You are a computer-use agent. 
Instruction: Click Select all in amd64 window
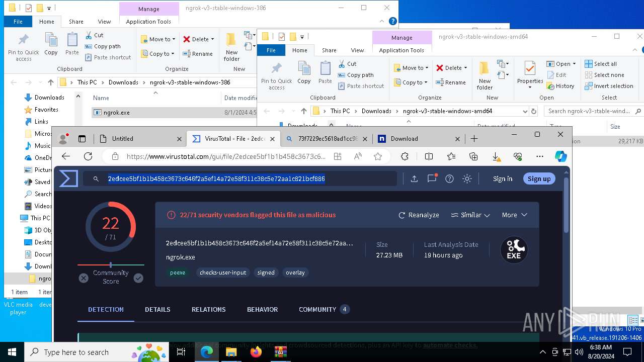click(601, 64)
